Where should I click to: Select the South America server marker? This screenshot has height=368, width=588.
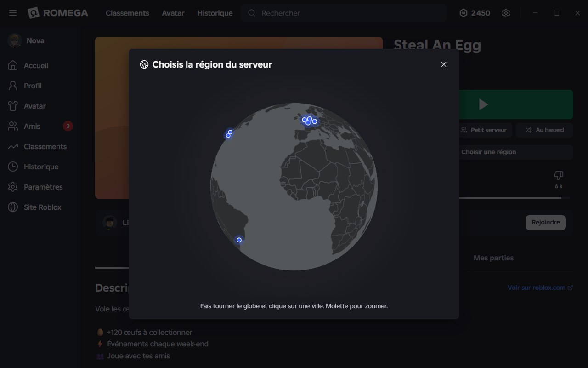coord(239,240)
